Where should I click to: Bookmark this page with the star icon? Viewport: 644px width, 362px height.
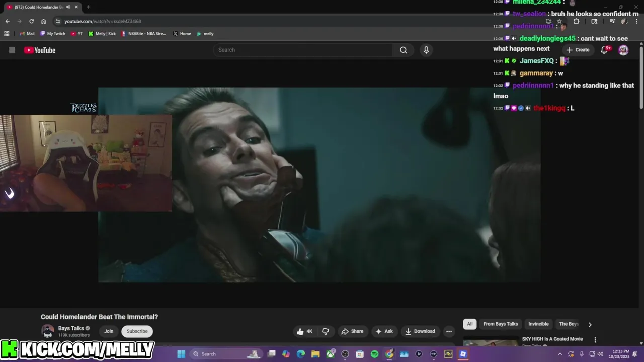pyautogui.click(x=559, y=21)
